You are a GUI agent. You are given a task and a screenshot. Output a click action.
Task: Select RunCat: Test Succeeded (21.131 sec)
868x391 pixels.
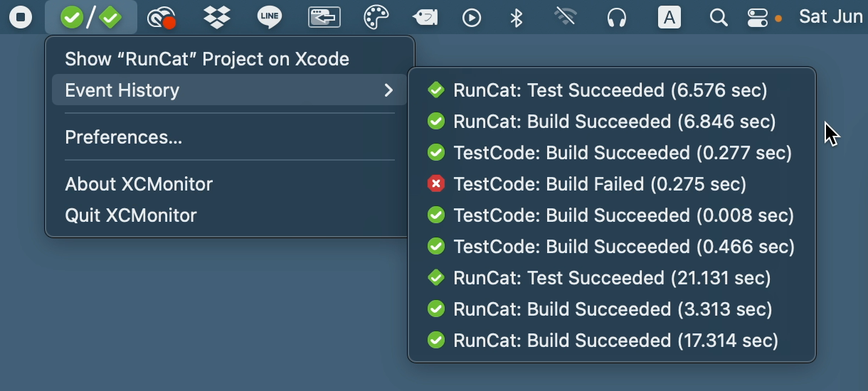(x=612, y=278)
